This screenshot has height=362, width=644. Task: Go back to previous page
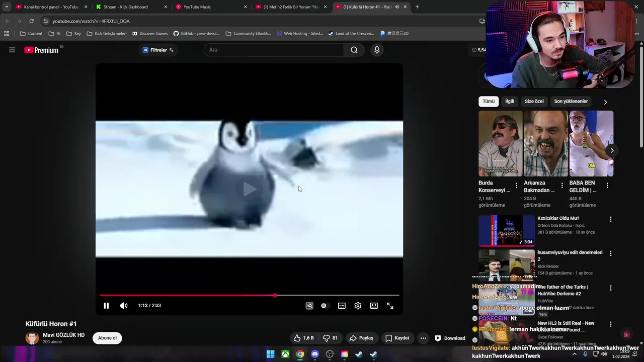pyautogui.click(x=7, y=21)
